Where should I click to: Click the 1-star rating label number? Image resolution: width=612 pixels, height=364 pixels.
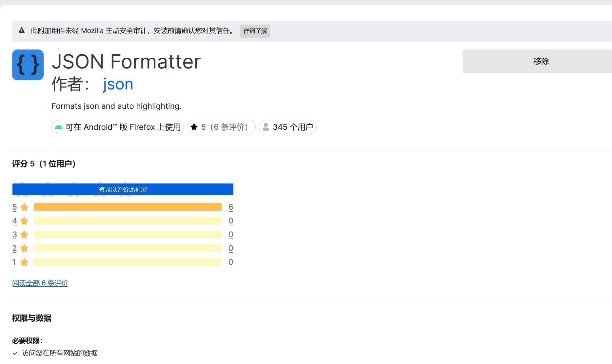14,262
